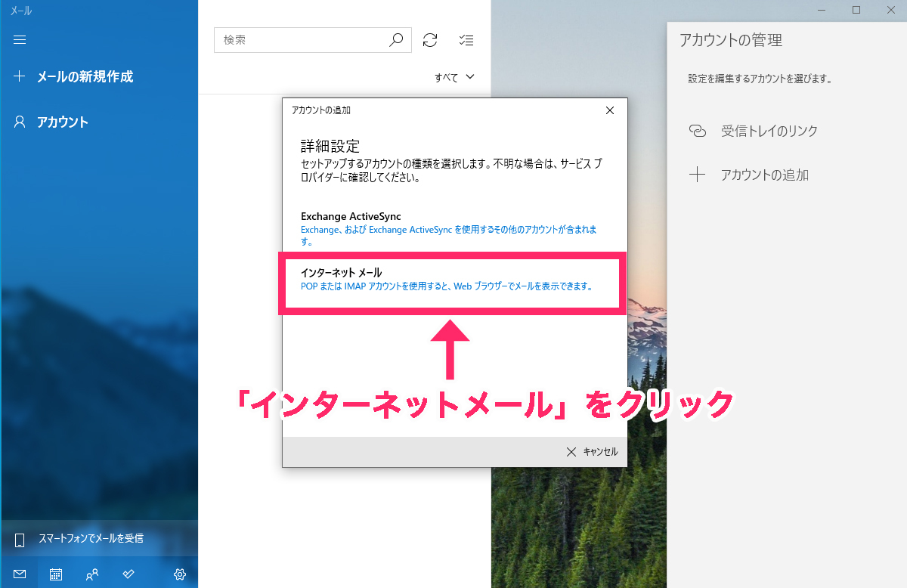This screenshot has width=907, height=588.
Task: Click the plus icon for メールの新規作成
Action: point(19,76)
